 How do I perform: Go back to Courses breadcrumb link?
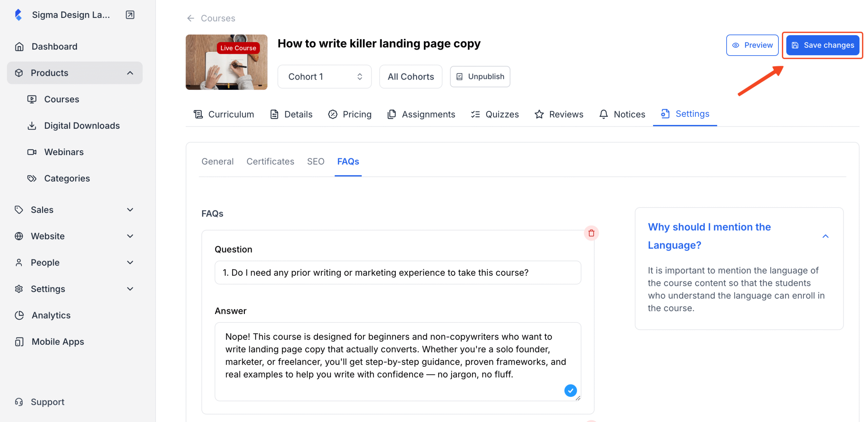point(218,18)
